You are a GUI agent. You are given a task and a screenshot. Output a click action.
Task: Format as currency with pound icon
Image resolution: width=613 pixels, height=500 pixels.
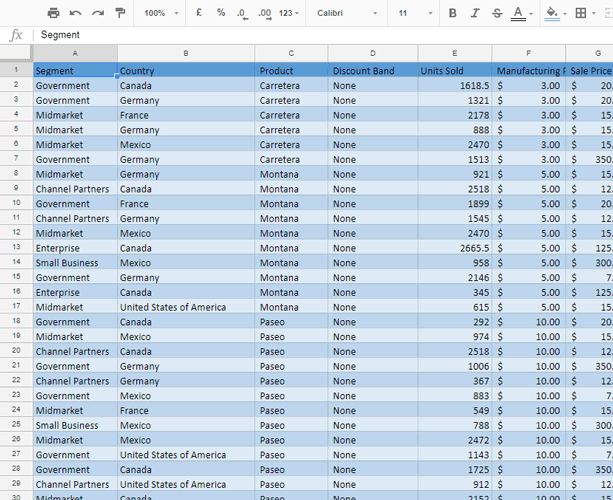(199, 13)
